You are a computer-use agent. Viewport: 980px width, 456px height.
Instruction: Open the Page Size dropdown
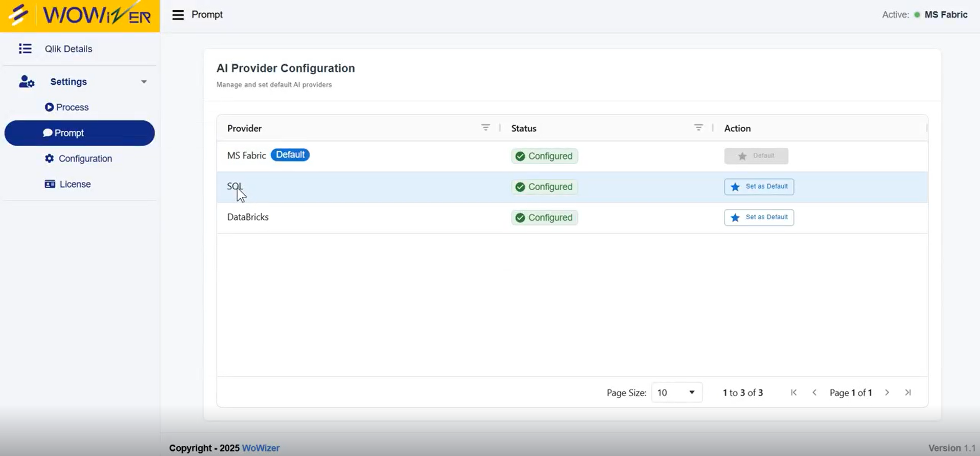[x=676, y=393]
